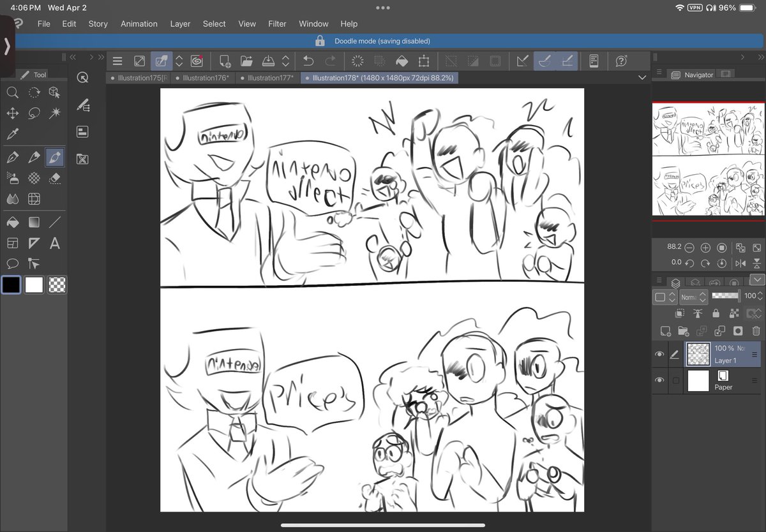The height and width of the screenshot is (532, 766).
Task: Open the Normal blending mode dropdown
Action: click(693, 297)
